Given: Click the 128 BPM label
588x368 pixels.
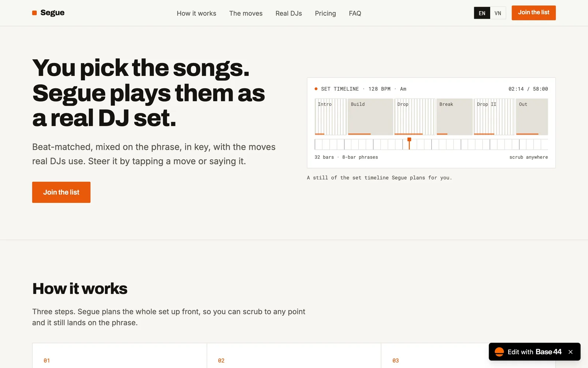Looking at the screenshot, I should point(379,89).
